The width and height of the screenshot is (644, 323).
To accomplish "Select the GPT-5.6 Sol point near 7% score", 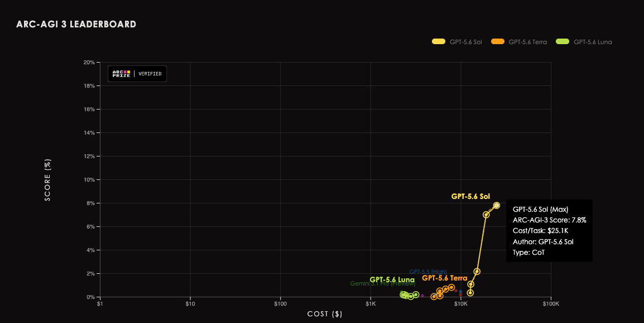I will (486, 215).
